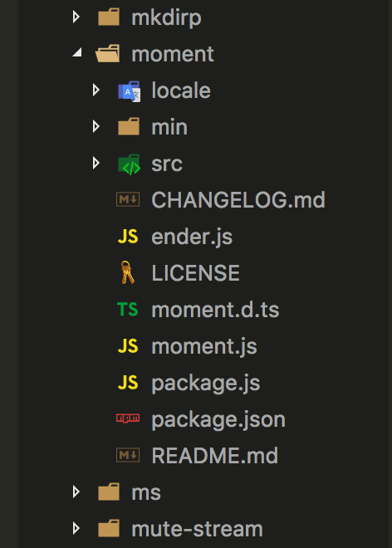392x548 pixels.
Task: Open the package.json file
Action: [218, 420]
